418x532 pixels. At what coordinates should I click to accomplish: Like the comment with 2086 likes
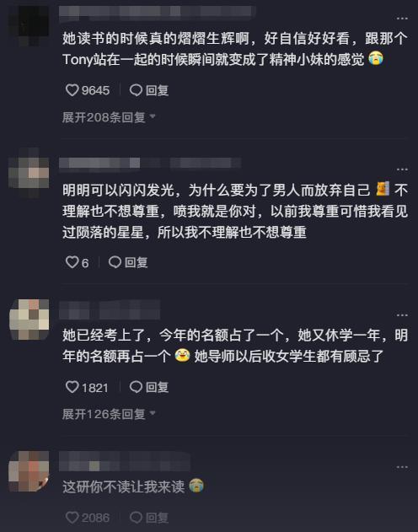coord(72,518)
